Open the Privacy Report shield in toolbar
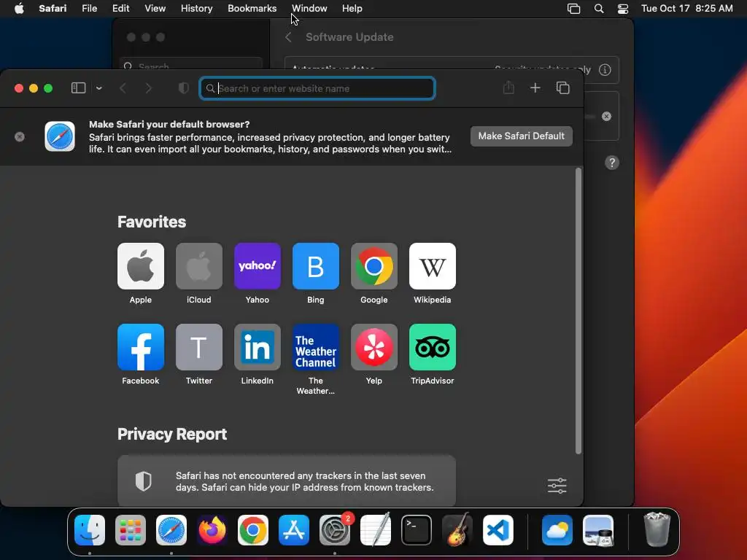 pyautogui.click(x=183, y=88)
